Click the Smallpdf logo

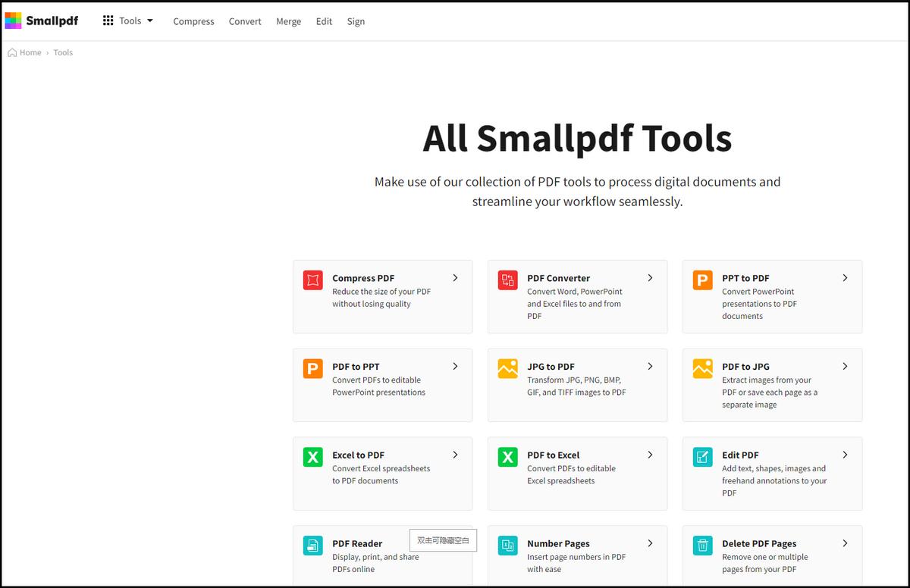42,20
